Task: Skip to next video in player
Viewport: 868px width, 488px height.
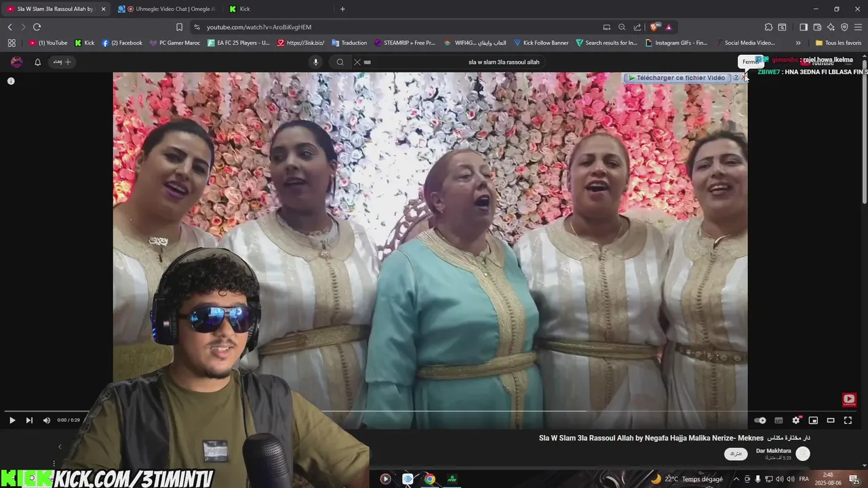Action: (29, 420)
